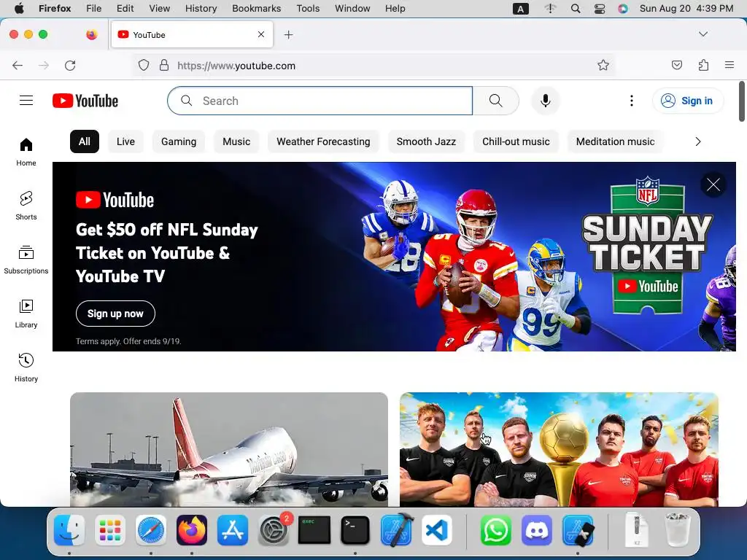Select the Smooth Jazz chip
The width and height of the screenshot is (747, 560).
coord(426,141)
